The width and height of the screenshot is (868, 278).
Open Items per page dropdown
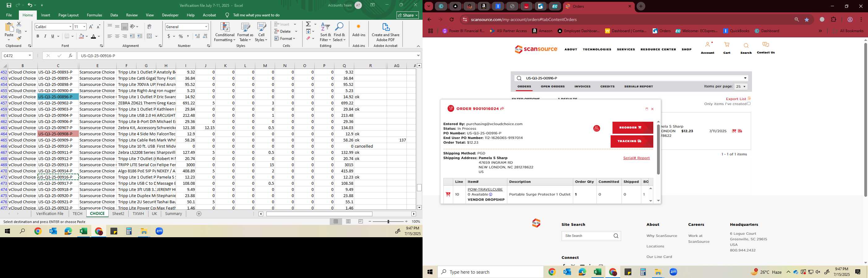(741, 86)
